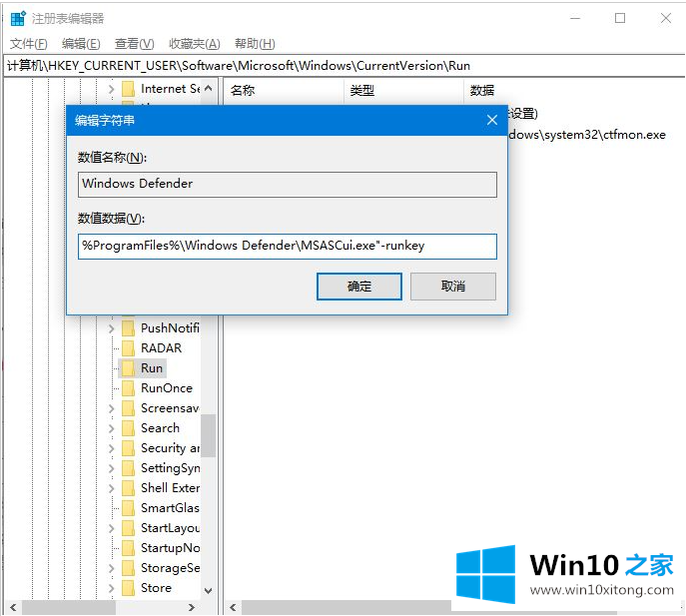Screen dimensions: 686x616
Task: Close the Registry Editor window
Action: coord(666,18)
